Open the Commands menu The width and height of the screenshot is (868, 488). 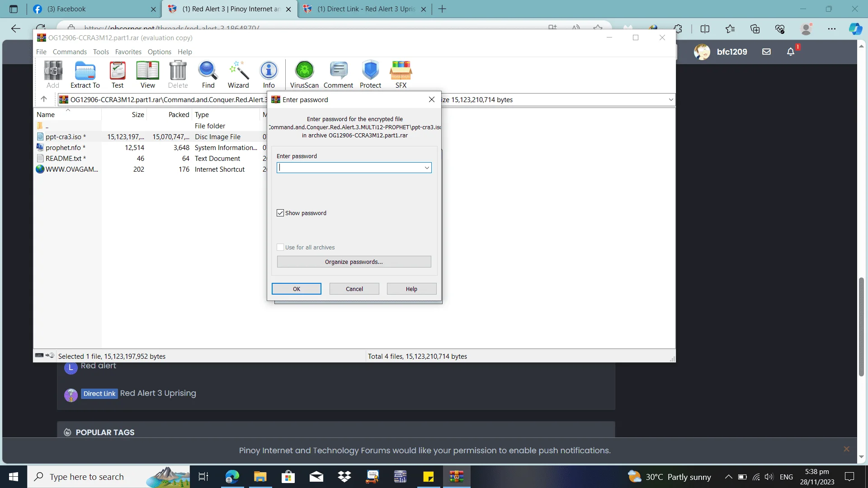[x=70, y=52]
